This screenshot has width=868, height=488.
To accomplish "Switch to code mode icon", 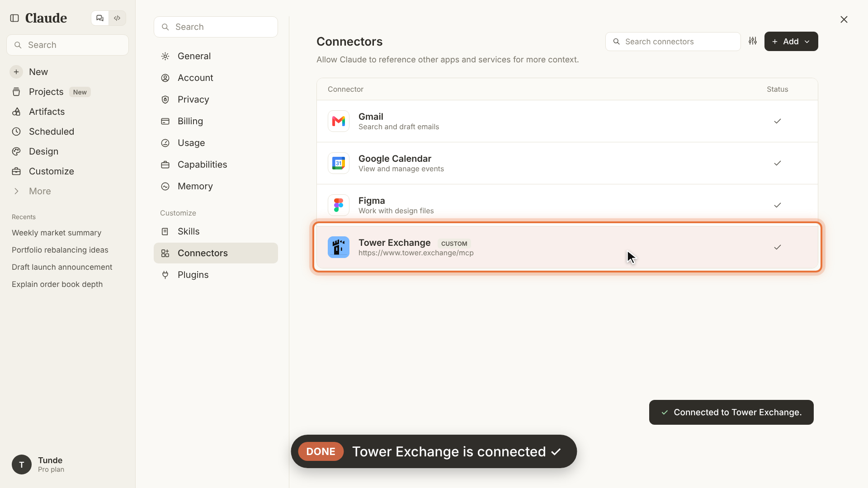I will (117, 18).
